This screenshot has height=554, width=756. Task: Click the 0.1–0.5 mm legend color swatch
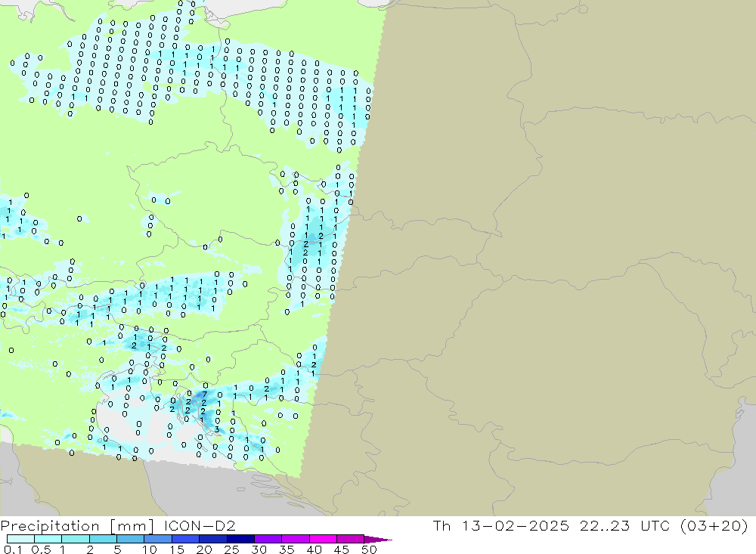click(20, 539)
